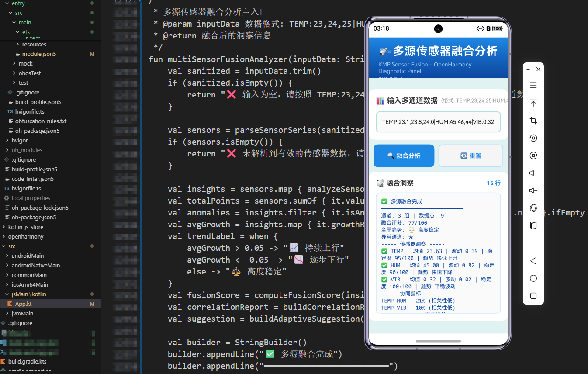Click the local.properties gear icon

7,198
